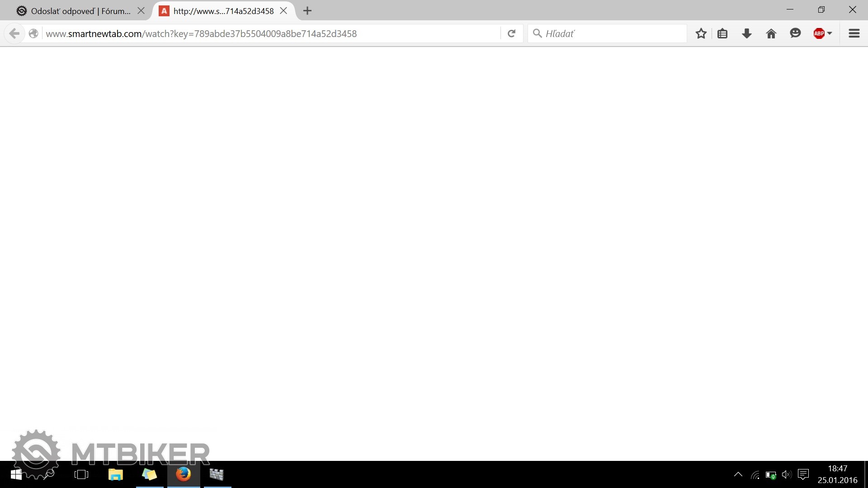Screen dimensions: 868x488
Task: Open File Explorer from the taskbar
Action: 116,474
